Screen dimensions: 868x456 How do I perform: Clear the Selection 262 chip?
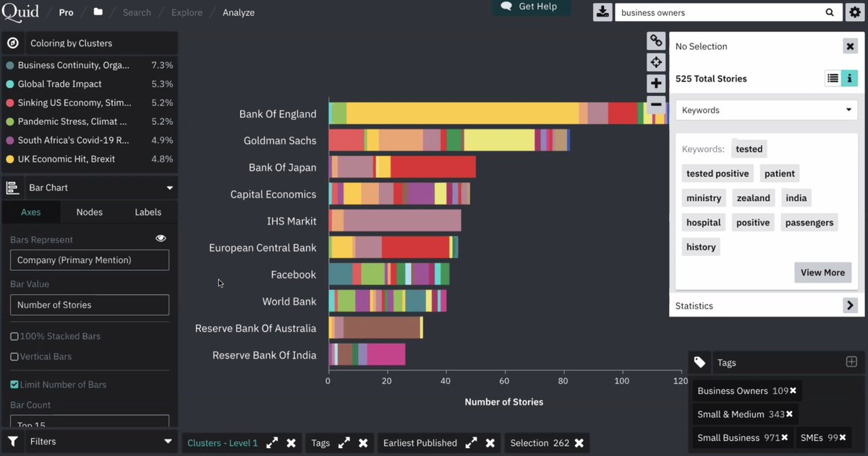(x=579, y=443)
